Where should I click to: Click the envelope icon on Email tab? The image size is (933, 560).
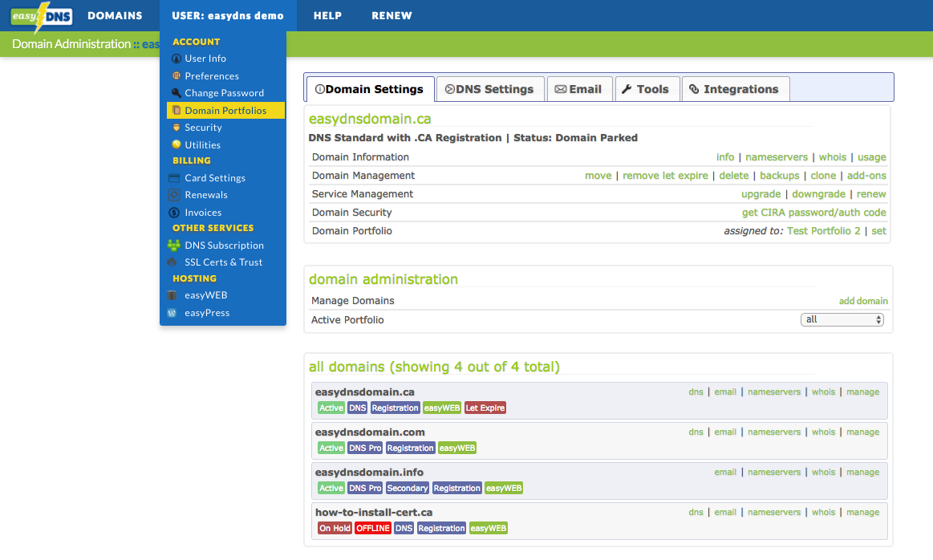click(561, 89)
